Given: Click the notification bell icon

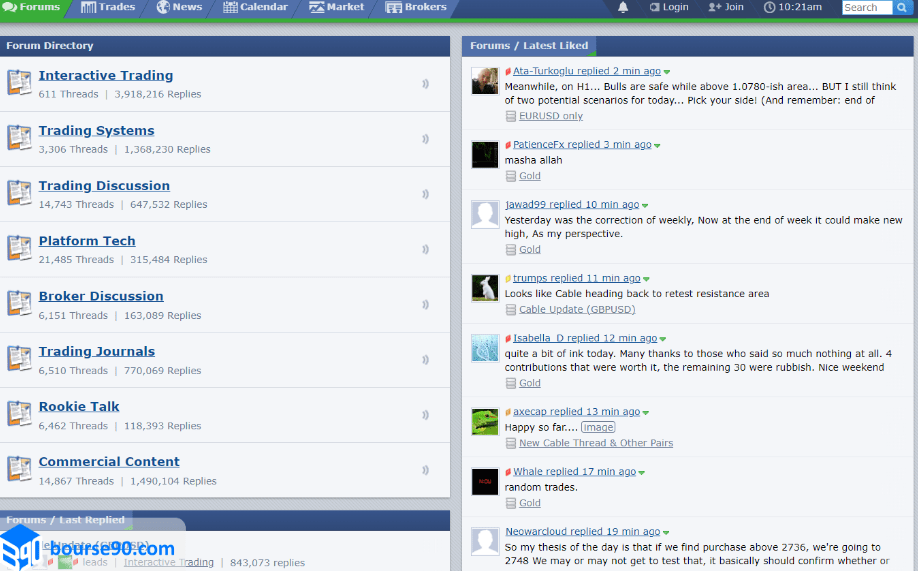Looking at the screenshot, I should (x=623, y=7).
